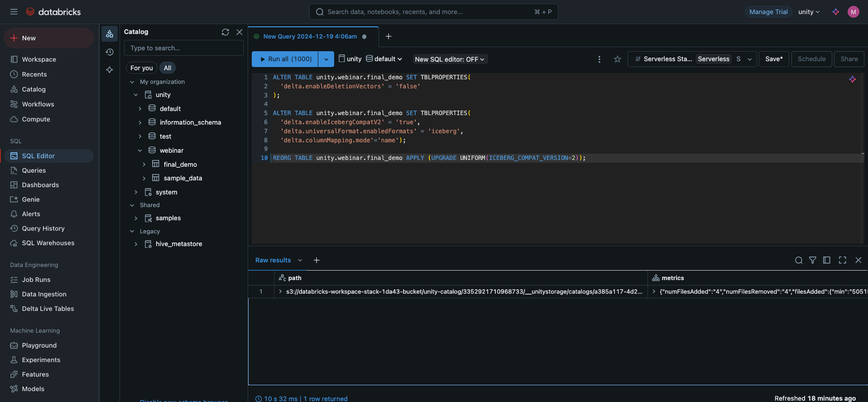Refresh the Catalog schema browser
The width and height of the screenshot is (868, 402).
click(x=225, y=32)
